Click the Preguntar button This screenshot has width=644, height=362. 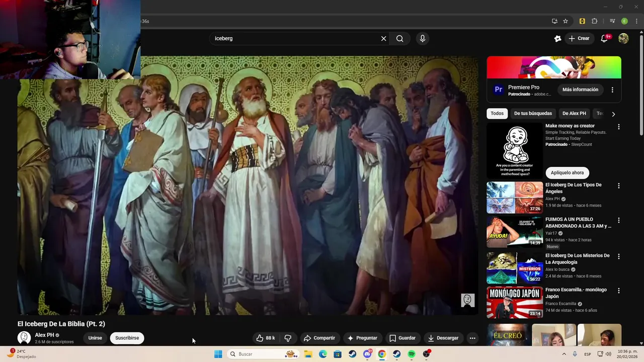pos(362,338)
